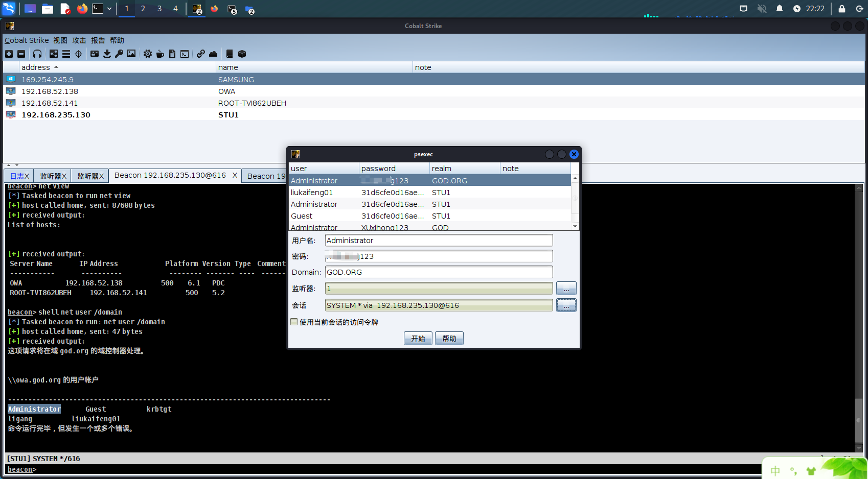Open the 报告 menu
This screenshot has width=868, height=479.
pos(98,40)
